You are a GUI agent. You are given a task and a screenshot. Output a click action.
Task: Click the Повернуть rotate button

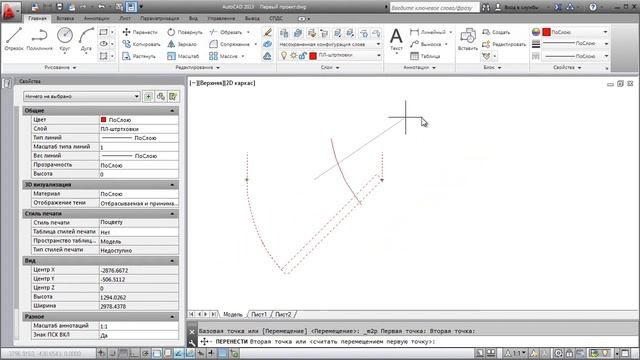[185, 32]
